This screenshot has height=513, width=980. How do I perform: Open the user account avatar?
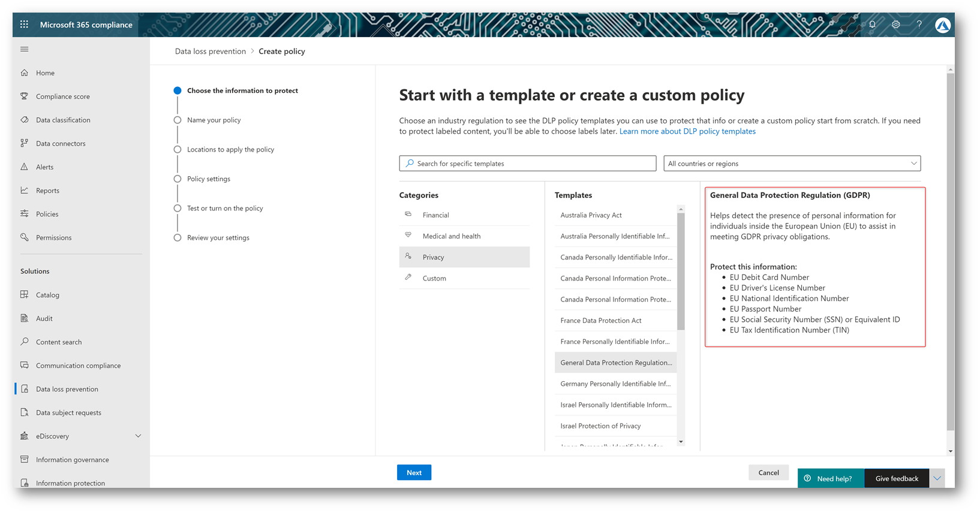pyautogui.click(x=942, y=25)
